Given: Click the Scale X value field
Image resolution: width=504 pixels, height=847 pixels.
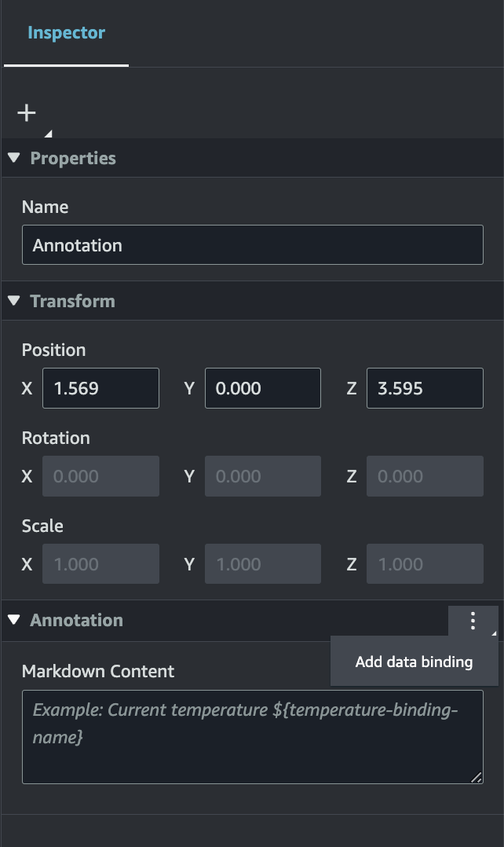Looking at the screenshot, I should (x=100, y=563).
